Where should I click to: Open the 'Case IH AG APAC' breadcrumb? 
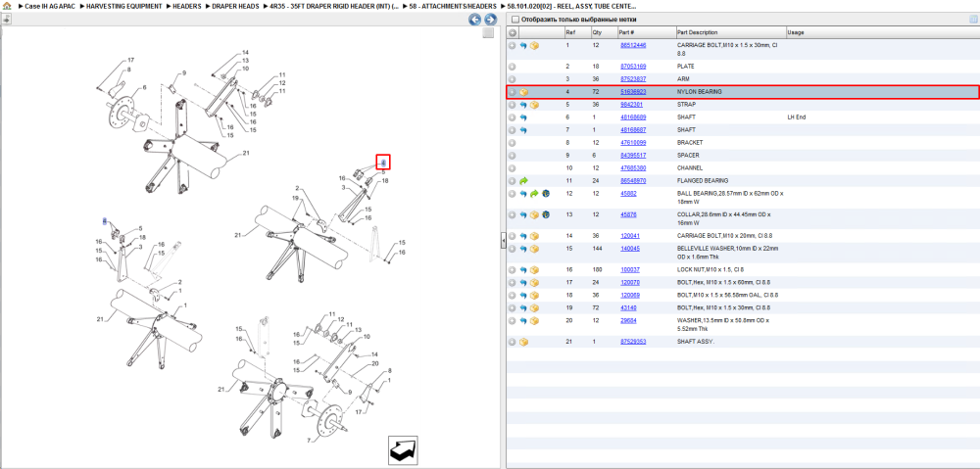49,6
